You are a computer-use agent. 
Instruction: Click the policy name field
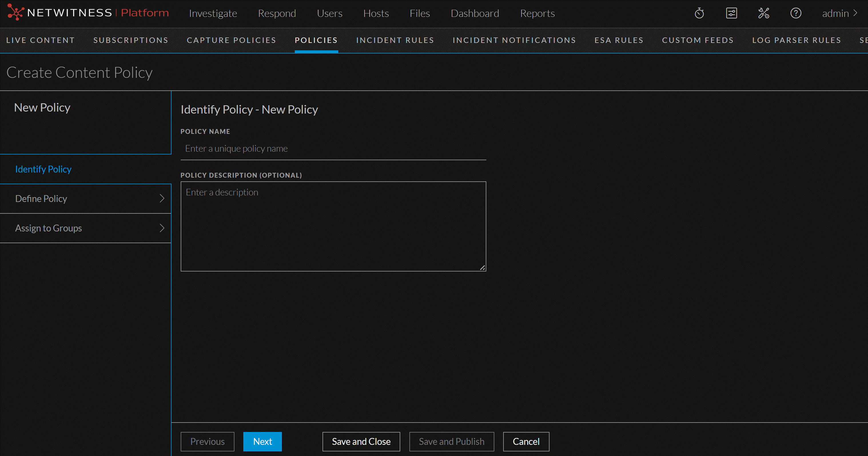coord(333,148)
